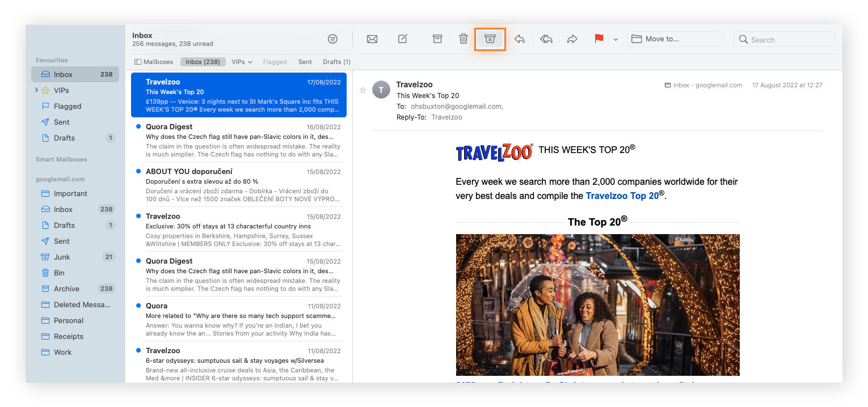Archive the selected message
This screenshot has height=407, width=868.
tap(437, 39)
